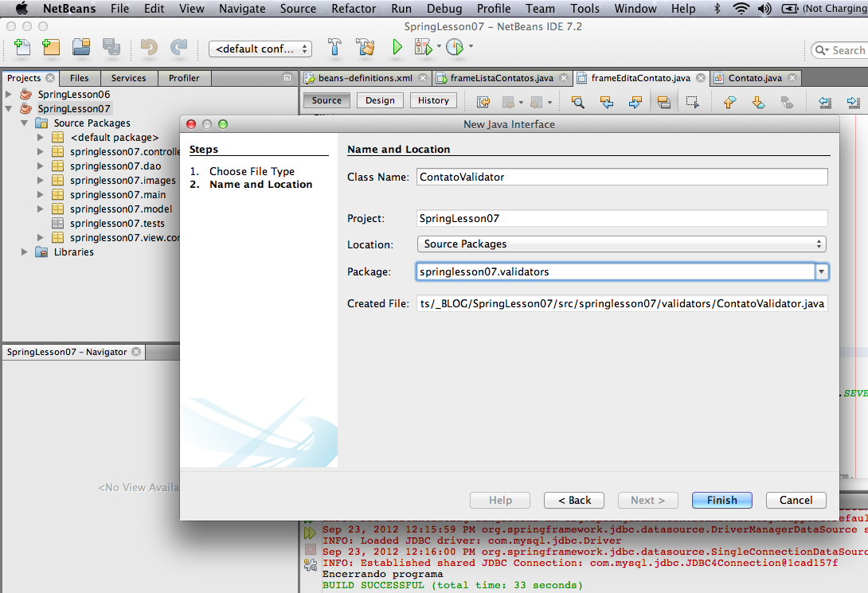
Task: Switch to the Files tab
Action: tap(79, 78)
